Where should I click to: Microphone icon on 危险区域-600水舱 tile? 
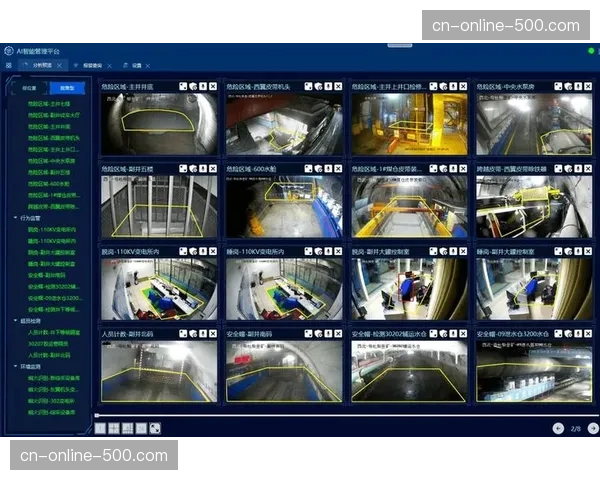[x=328, y=169]
